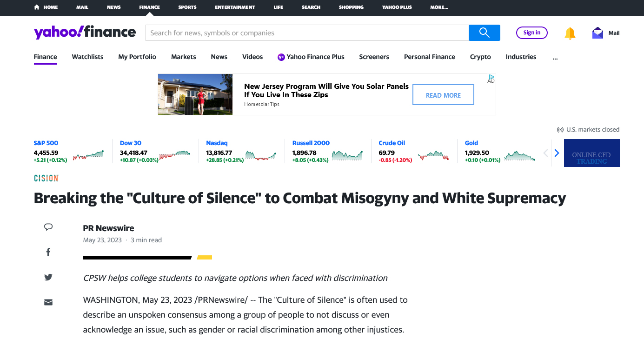Select the Industries tab
The height and width of the screenshot is (346, 644).
(x=521, y=57)
